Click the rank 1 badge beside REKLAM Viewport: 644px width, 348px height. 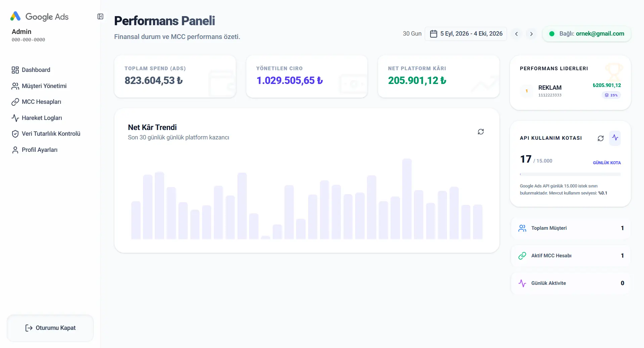coord(526,91)
